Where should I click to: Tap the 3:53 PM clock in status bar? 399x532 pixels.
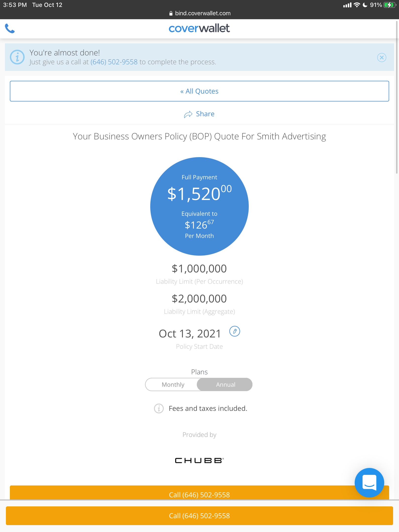click(15, 5)
